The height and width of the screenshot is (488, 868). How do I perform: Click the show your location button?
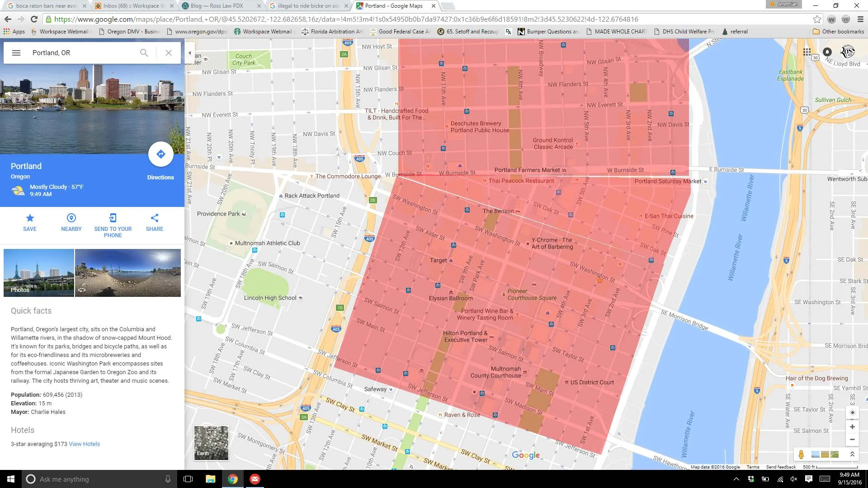pyautogui.click(x=852, y=413)
